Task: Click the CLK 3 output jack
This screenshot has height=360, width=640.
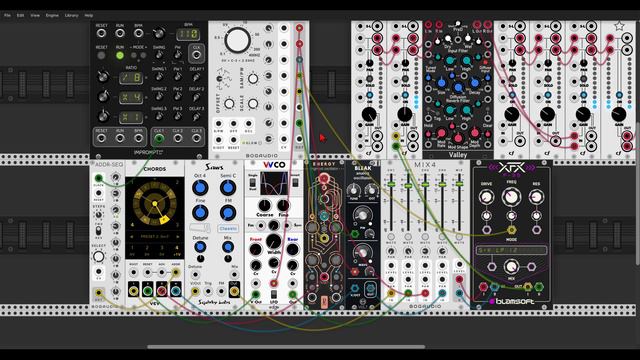Action: [196, 138]
